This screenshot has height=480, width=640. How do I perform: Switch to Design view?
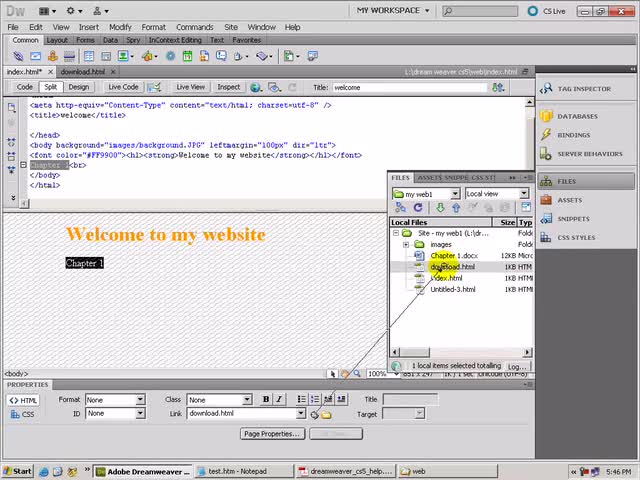[78, 87]
